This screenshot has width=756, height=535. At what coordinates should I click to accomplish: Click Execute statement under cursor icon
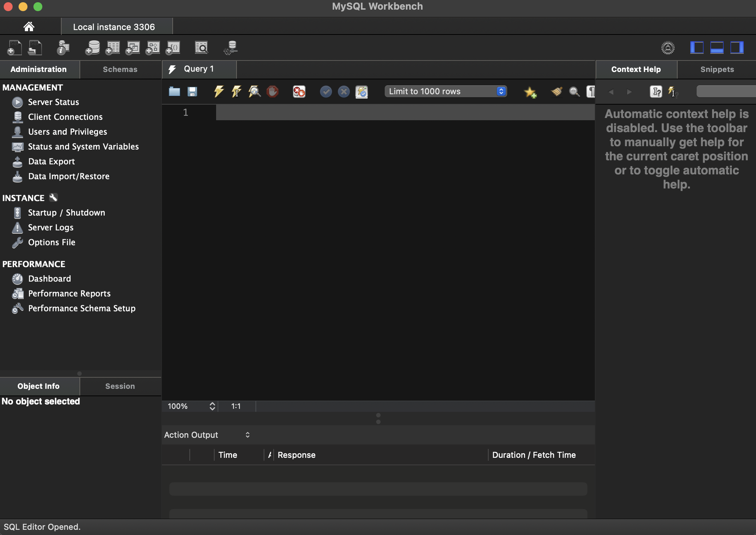237,91
